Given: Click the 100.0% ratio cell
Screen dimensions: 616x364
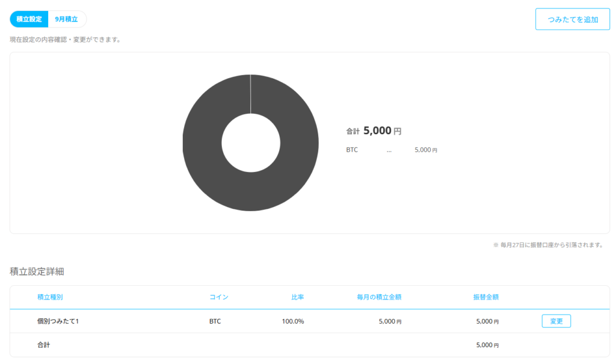Looking at the screenshot, I should [x=293, y=321].
